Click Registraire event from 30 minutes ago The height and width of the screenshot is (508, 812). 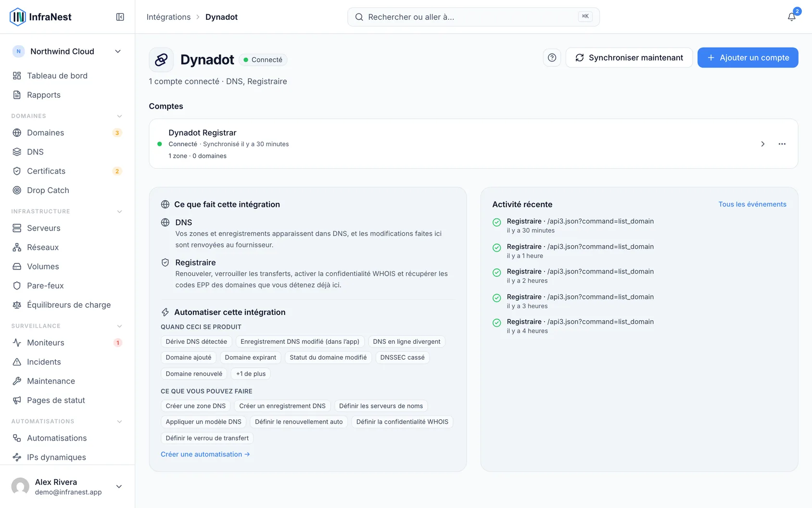coord(639,225)
